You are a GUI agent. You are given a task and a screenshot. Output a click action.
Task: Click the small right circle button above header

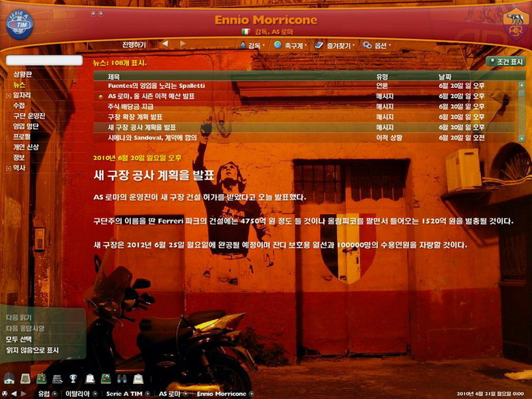coord(101,14)
